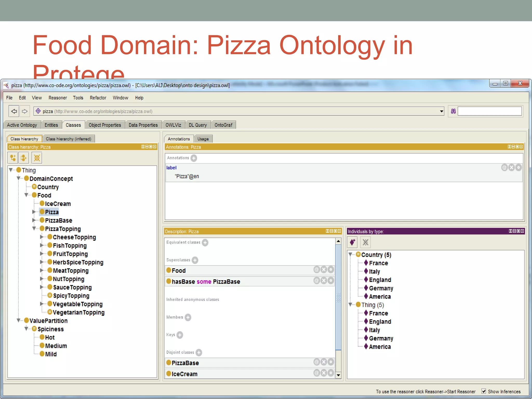This screenshot has height=399, width=532.
Task: Add subclass icon in class hierarchy
Action: pos(13,158)
